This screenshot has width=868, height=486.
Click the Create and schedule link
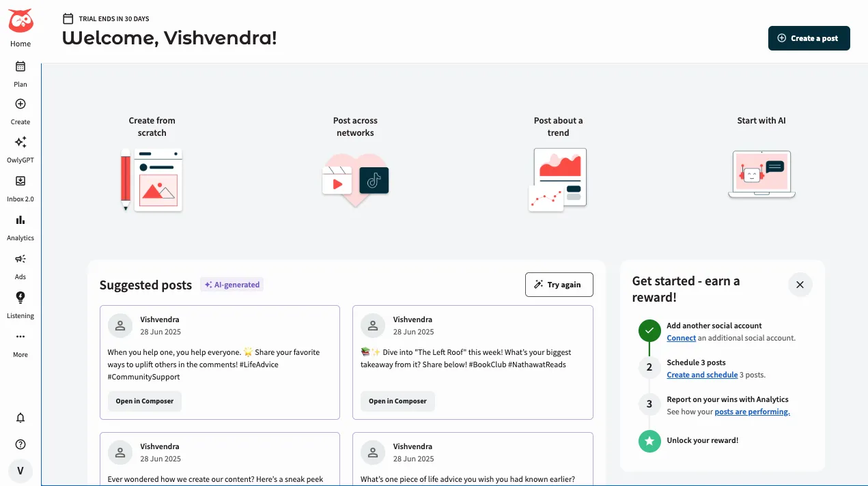tap(702, 375)
